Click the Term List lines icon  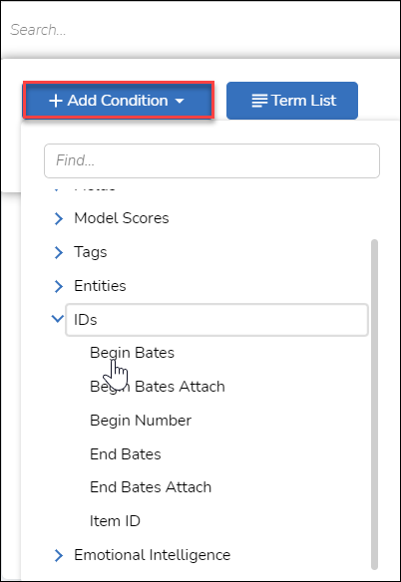(259, 101)
